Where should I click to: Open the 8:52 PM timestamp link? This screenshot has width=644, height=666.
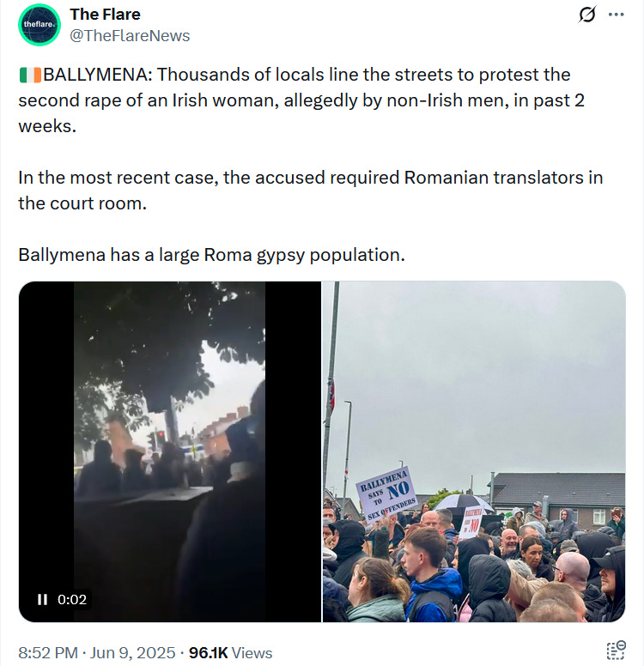coord(48,653)
